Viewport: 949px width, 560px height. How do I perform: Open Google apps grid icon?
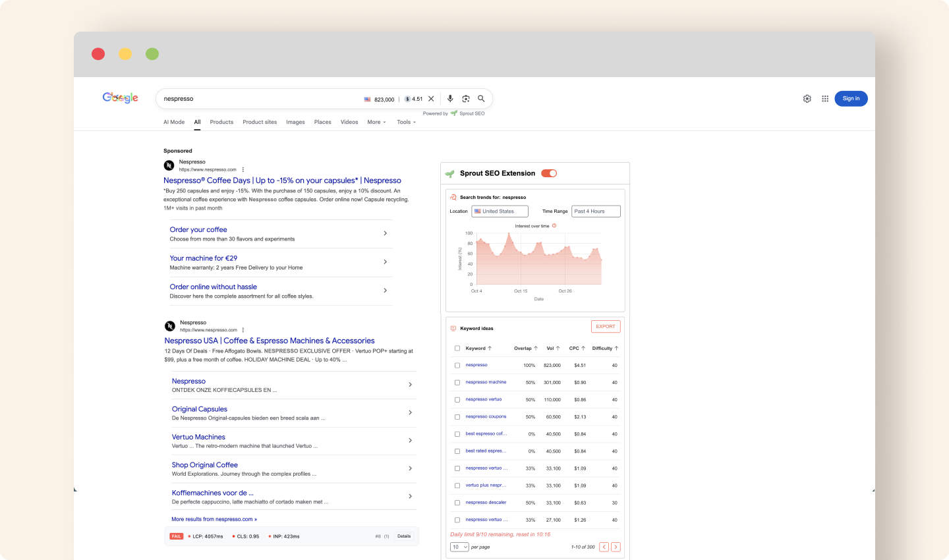coord(825,98)
